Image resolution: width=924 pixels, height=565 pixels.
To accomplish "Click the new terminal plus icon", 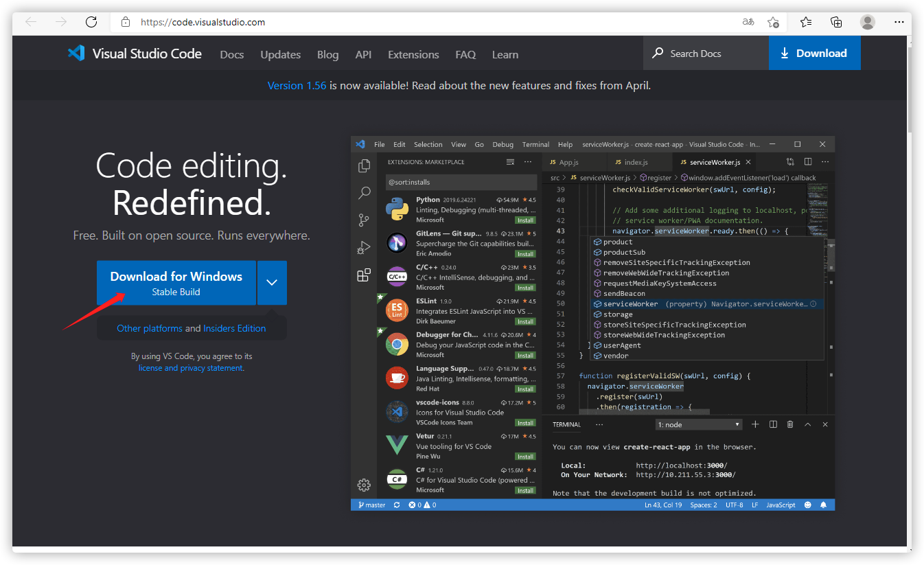I will [755, 424].
